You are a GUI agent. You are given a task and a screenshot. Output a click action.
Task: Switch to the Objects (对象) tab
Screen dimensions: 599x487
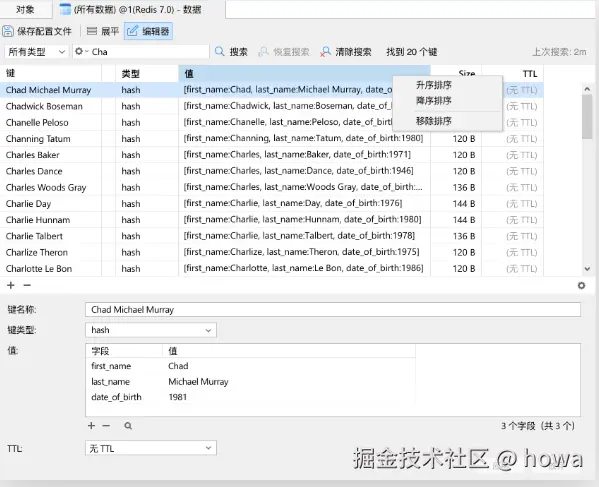(x=25, y=9)
